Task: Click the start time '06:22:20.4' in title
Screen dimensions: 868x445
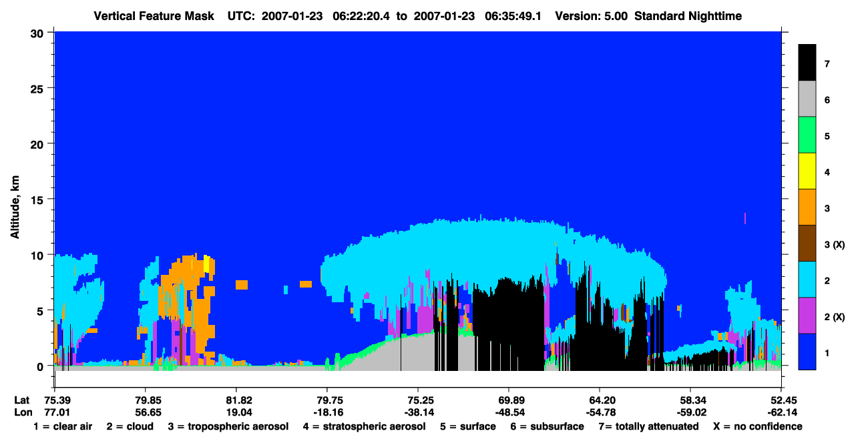Action: pos(362,16)
